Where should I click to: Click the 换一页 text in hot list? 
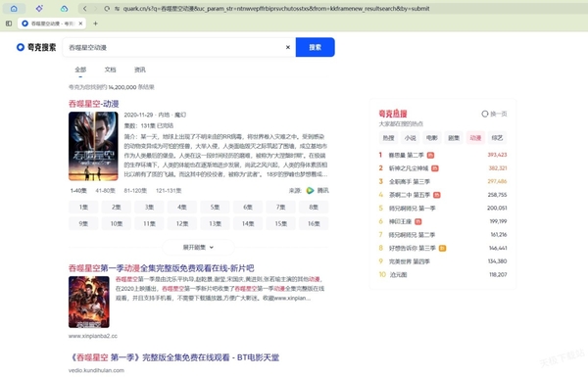tap(499, 114)
